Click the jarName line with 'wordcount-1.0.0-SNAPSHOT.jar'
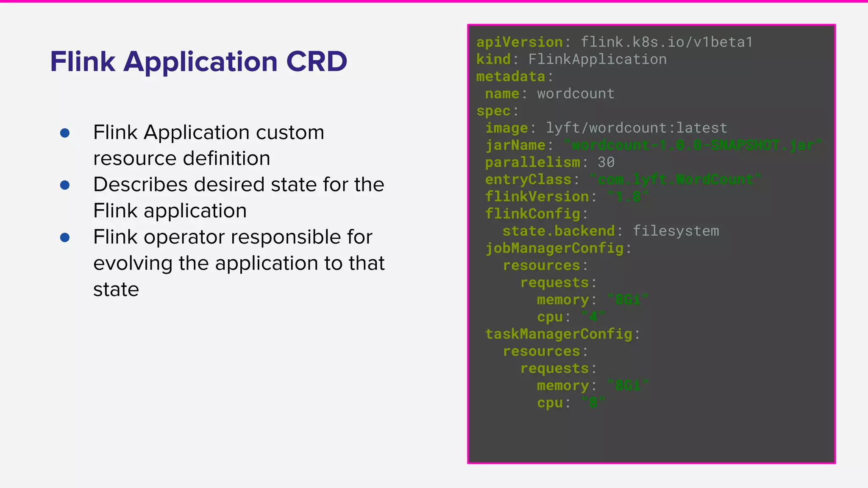Image resolution: width=868 pixels, height=488 pixels. [654, 145]
